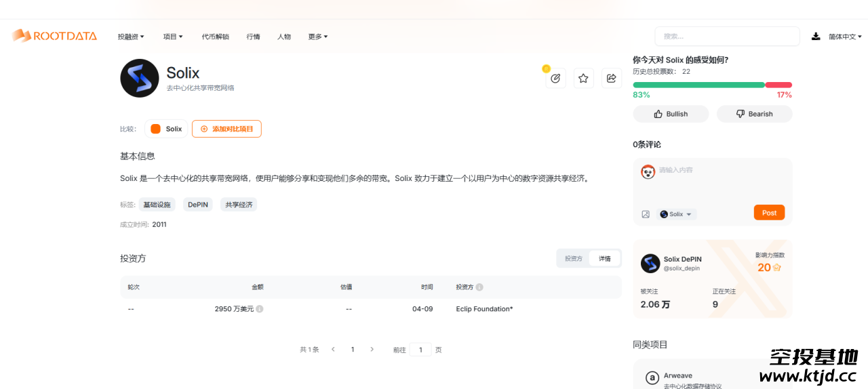
Task: Click the 2950 万美元 amount cell
Action: point(234,309)
